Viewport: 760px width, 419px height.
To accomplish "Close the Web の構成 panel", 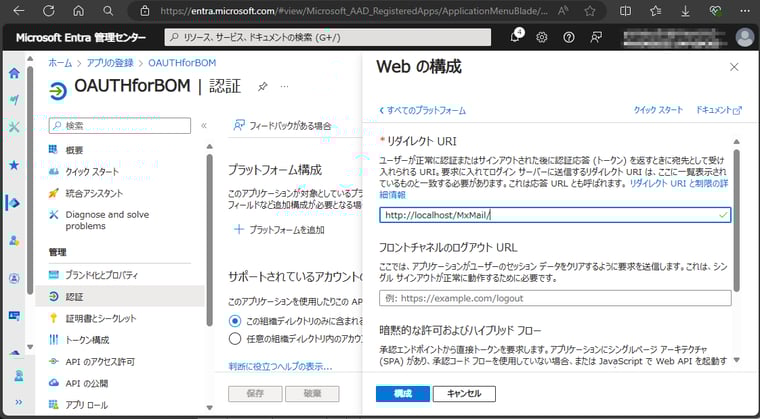I will coord(734,67).
